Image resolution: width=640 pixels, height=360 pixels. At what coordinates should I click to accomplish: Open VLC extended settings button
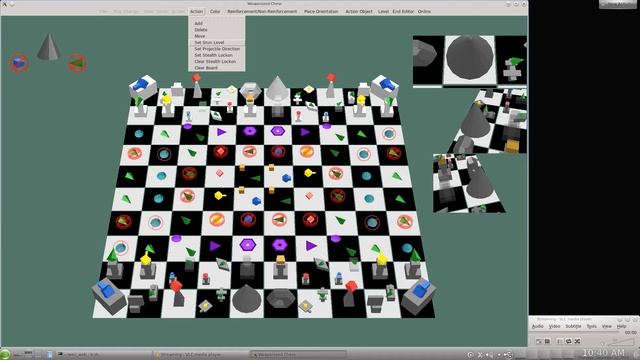(547, 341)
